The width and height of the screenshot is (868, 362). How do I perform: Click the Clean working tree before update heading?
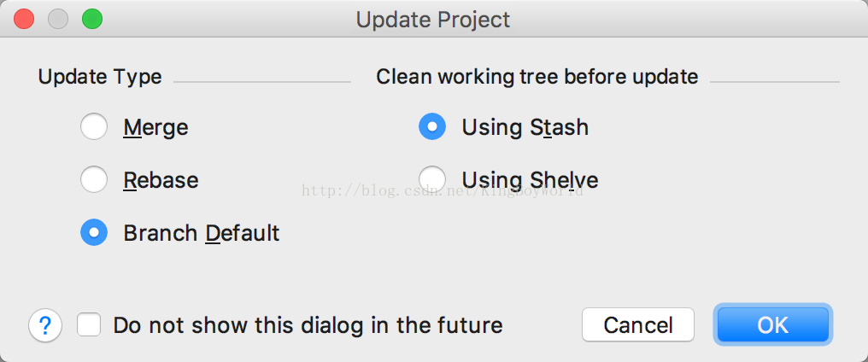pos(537,77)
